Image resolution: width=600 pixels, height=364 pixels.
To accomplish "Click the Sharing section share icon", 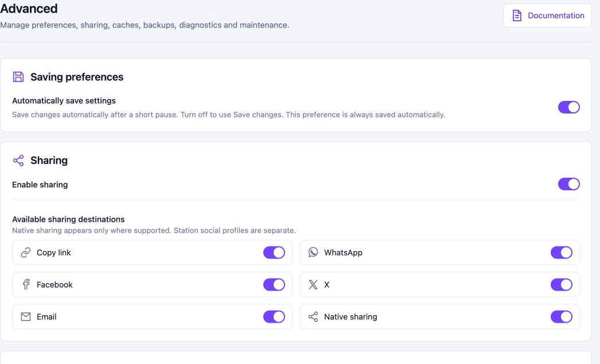I will 18,160.
